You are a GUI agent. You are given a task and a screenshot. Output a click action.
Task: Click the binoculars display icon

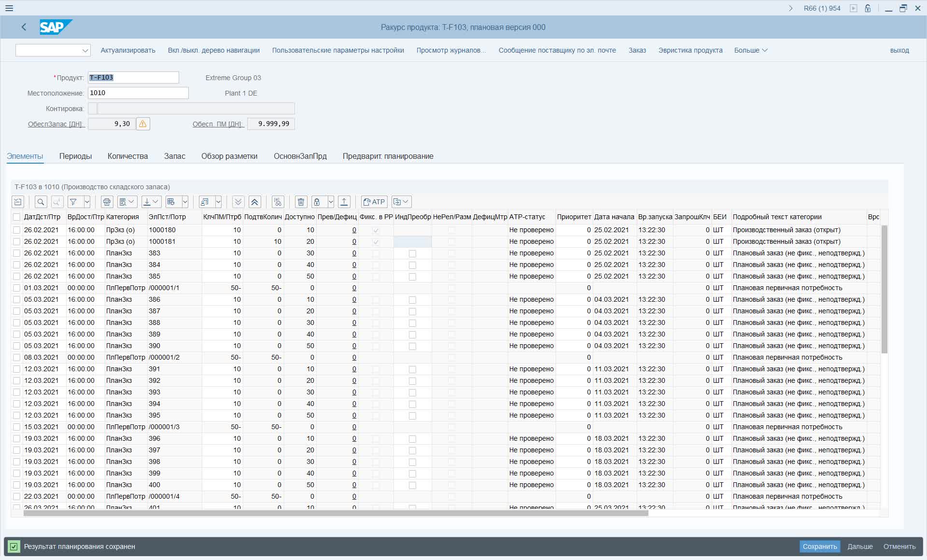click(x=278, y=202)
